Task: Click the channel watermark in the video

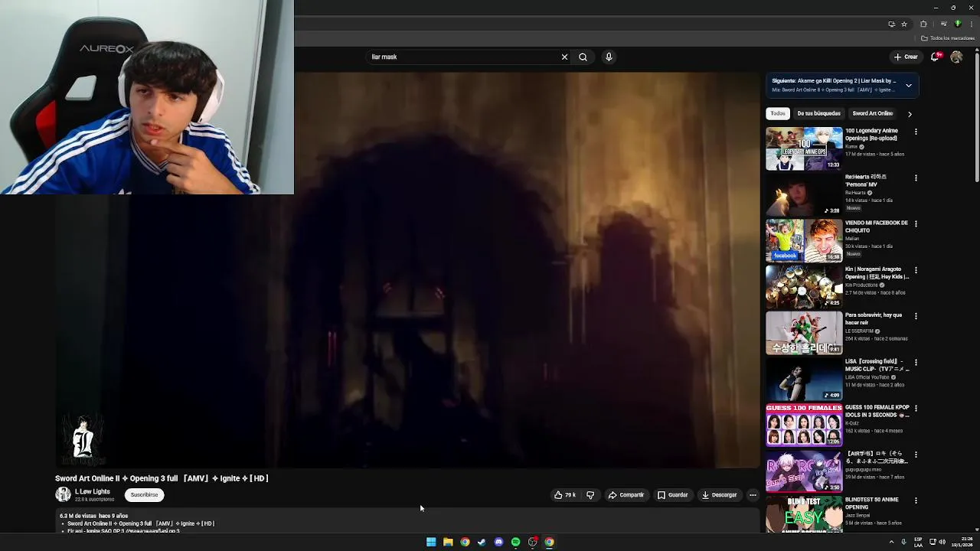Action: (x=83, y=440)
